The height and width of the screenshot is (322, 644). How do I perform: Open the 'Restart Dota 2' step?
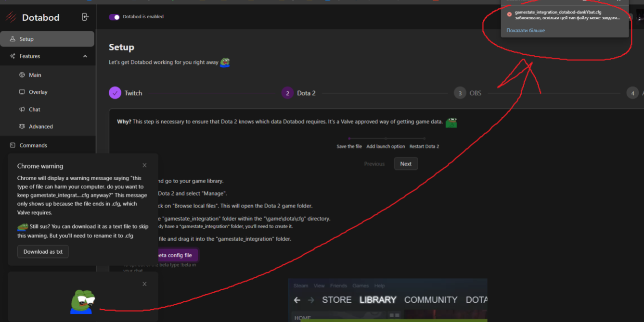coord(424,146)
